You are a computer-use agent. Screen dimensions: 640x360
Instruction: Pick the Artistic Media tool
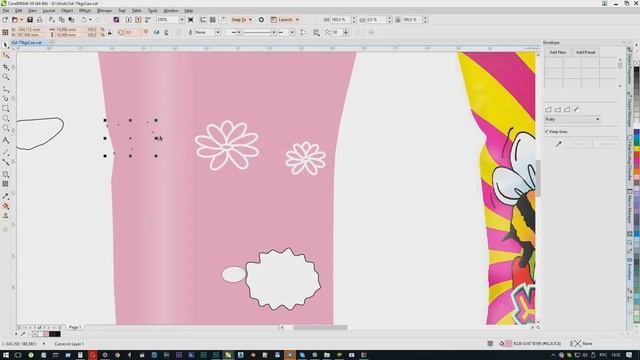tap(6, 98)
